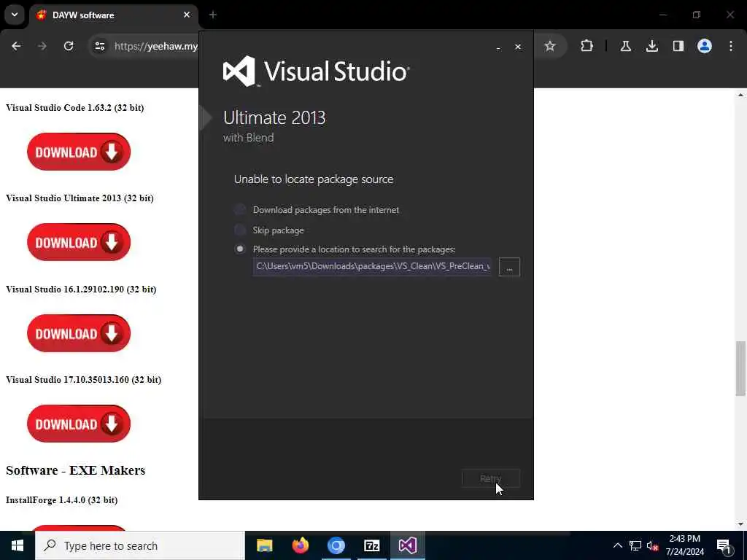Screen dimensions: 747x560
Task: Switch to Chrome in the taskbar
Action: pos(336,545)
